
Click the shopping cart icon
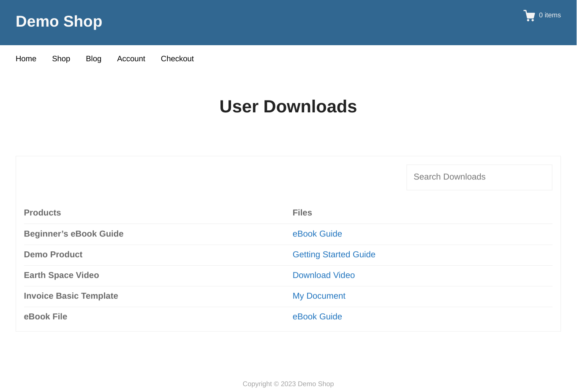529,15
